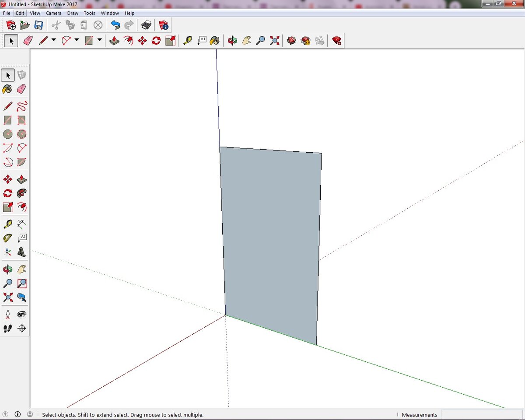
Task: Select the Polygon tool
Action: coord(22,134)
